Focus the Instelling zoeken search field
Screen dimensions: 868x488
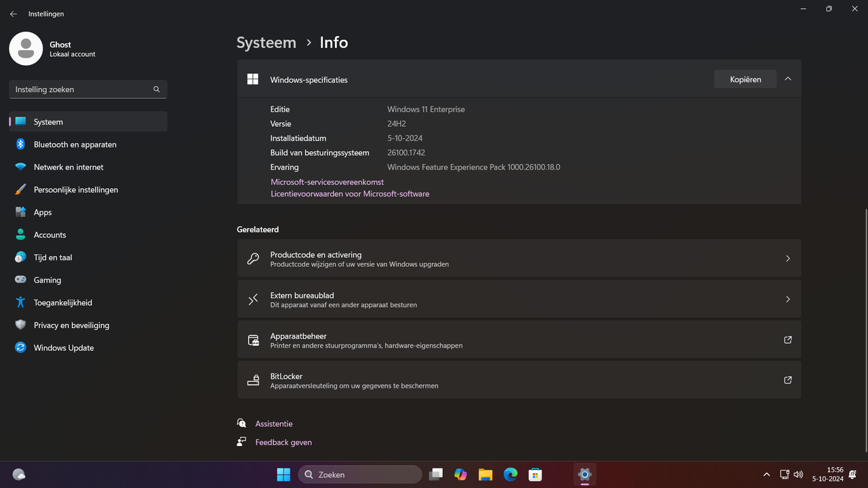[x=88, y=89]
